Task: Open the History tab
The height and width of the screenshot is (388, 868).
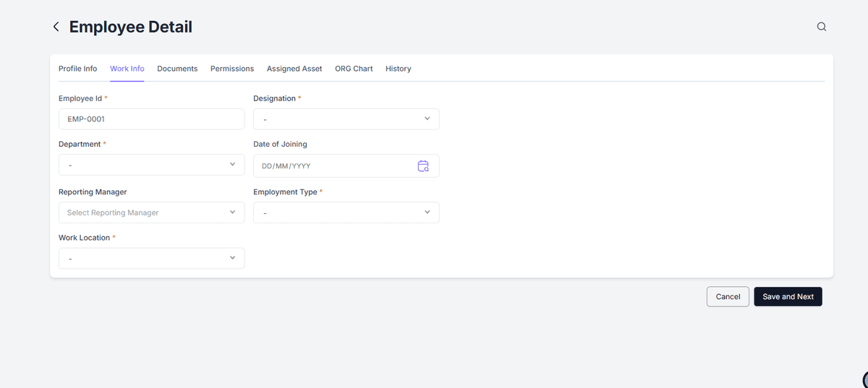Action: click(398, 69)
